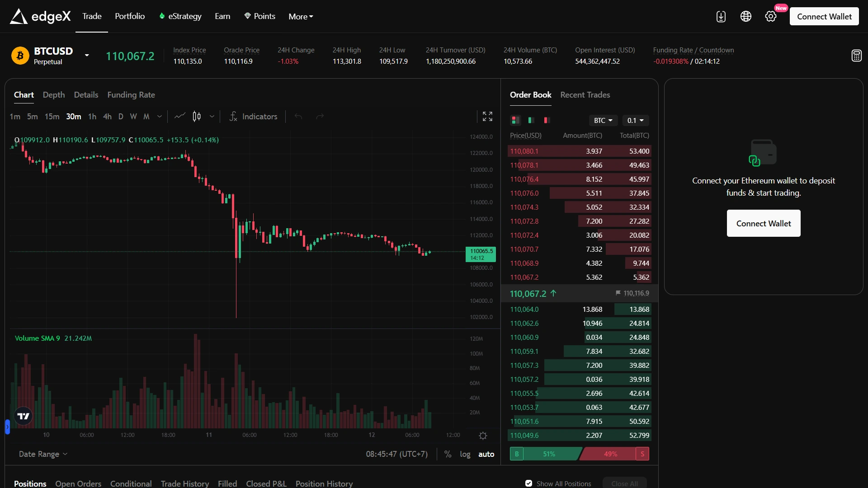The width and height of the screenshot is (868, 488).
Task: Switch to the Recent Trades tab
Action: [x=585, y=95]
